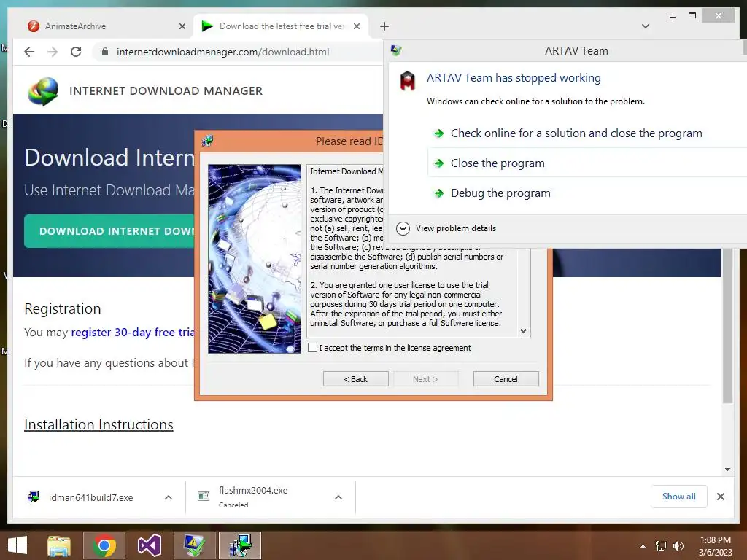Select Check online for a solution option

(576, 133)
